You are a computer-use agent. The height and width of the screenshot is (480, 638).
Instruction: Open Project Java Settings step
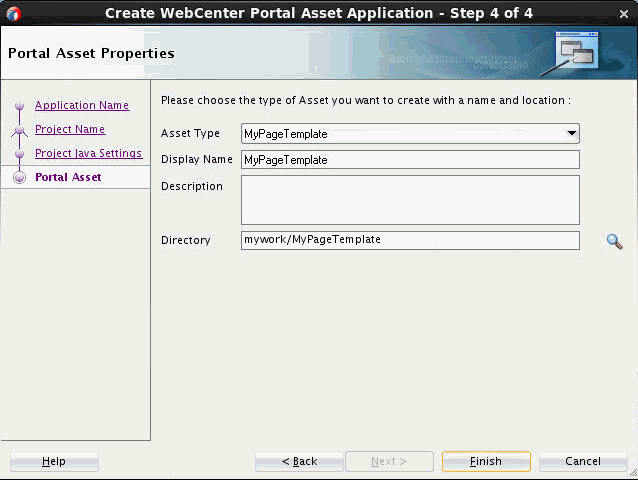point(88,154)
